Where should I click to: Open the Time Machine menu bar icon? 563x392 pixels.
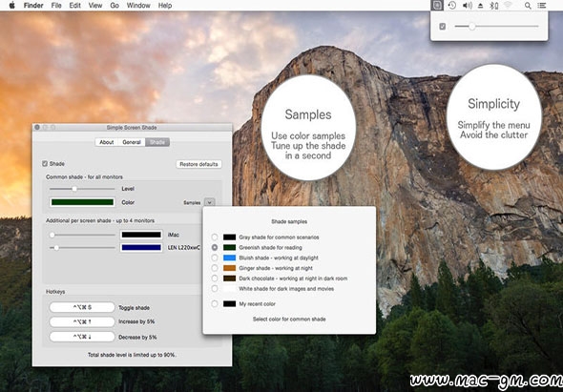(x=452, y=6)
